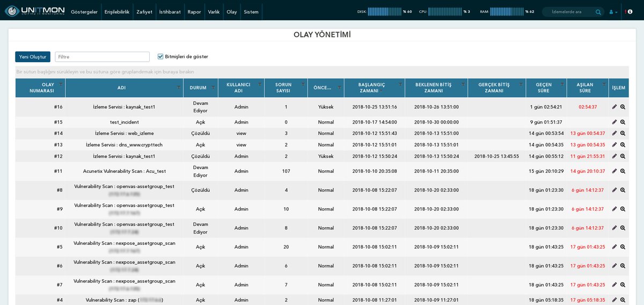View details of incident #5 via magnifier
Viewport: 644px width, 305px height.
point(623,247)
